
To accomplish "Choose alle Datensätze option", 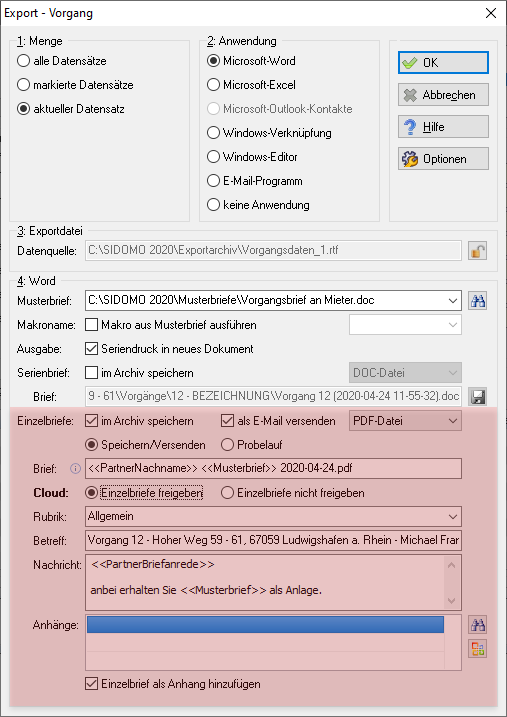I will [x=23, y=61].
